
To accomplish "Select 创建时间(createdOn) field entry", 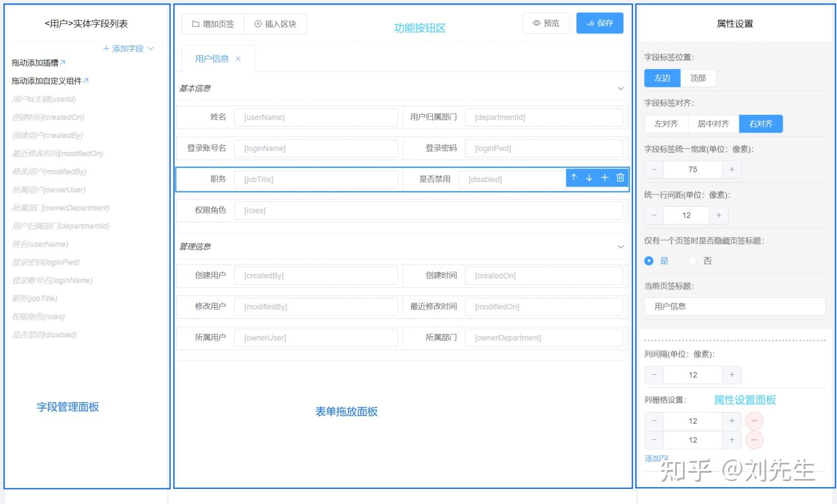I will [48, 117].
